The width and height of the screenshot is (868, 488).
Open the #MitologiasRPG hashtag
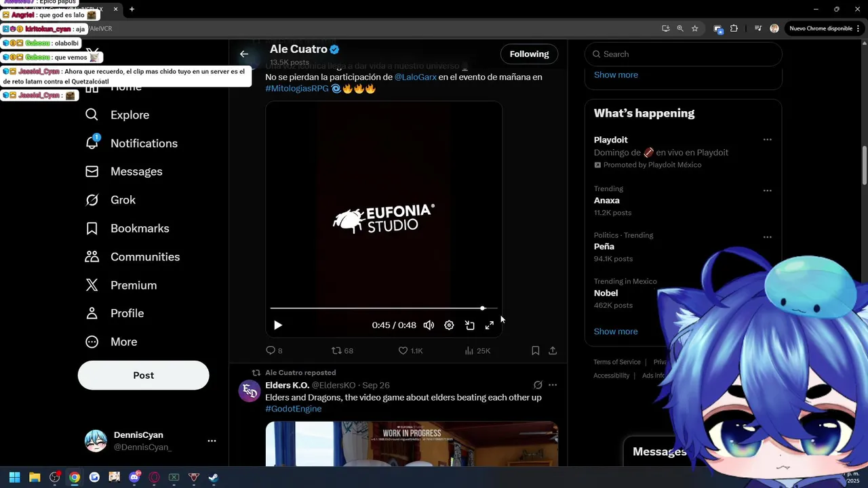pyautogui.click(x=297, y=89)
